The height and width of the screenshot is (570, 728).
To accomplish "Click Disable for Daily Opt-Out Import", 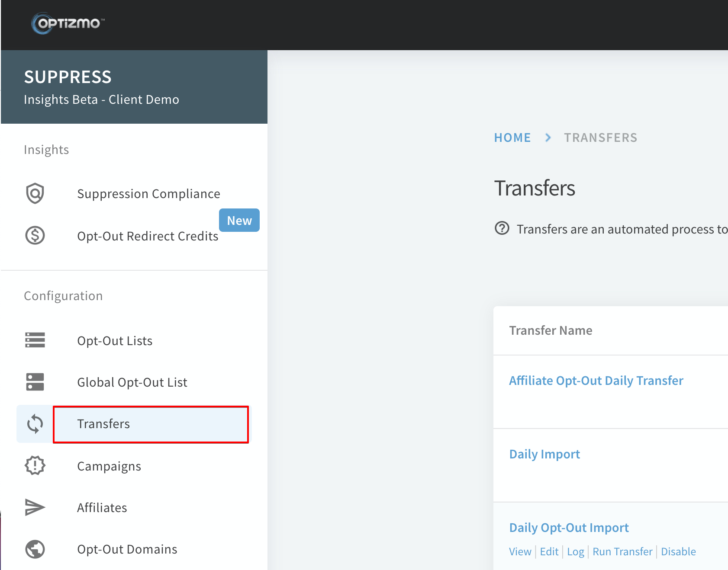I will (x=678, y=551).
